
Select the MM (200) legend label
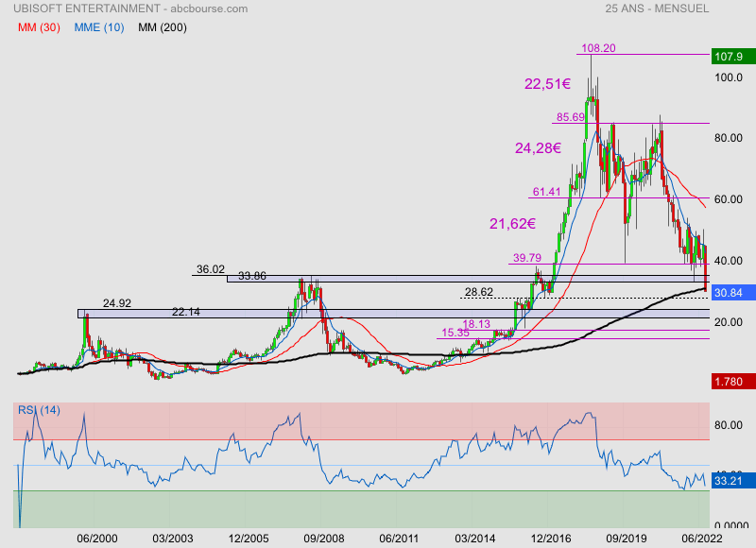coord(163,27)
